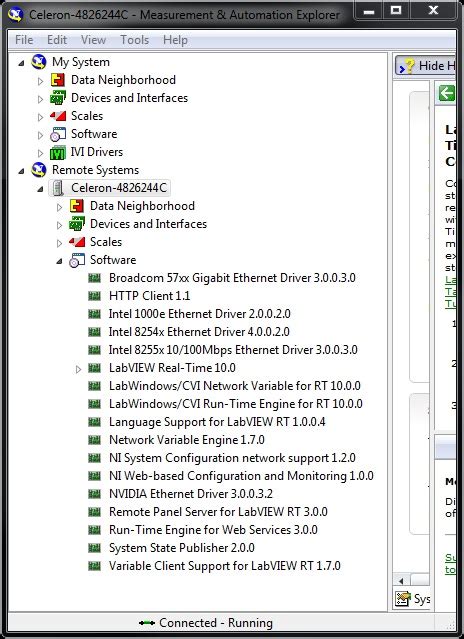Select Intel 8255x 10/100Mbps Ethernet Driver entry
This screenshot has height=639, width=464.
[233, 350]
